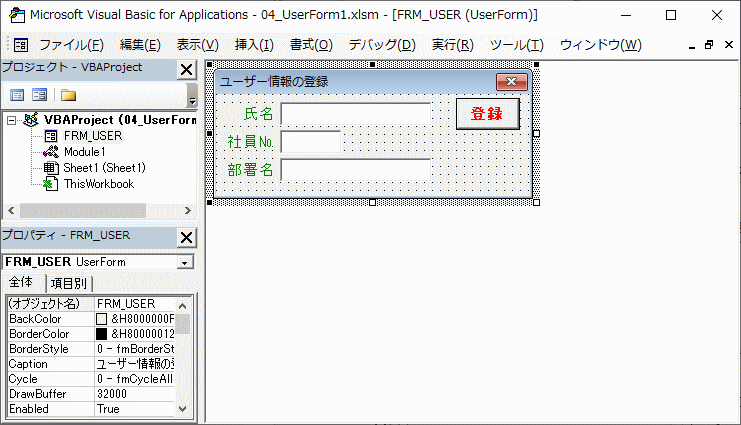
Task: Select the VBAProject (04_UserForm root node
Action: click(x=120, y=120)
